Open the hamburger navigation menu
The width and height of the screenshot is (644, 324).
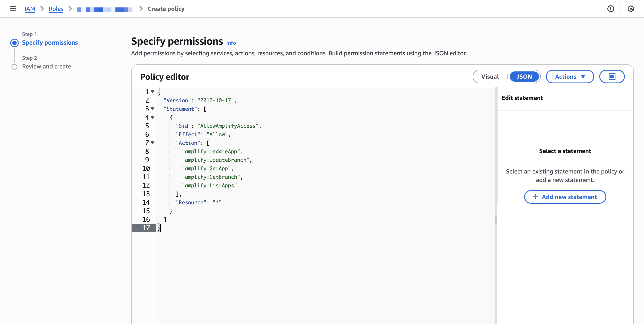tap(13, 9)
